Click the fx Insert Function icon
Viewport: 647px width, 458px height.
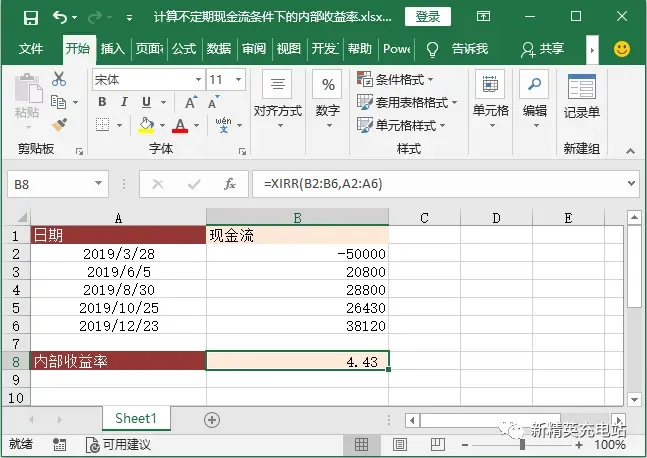229,184
